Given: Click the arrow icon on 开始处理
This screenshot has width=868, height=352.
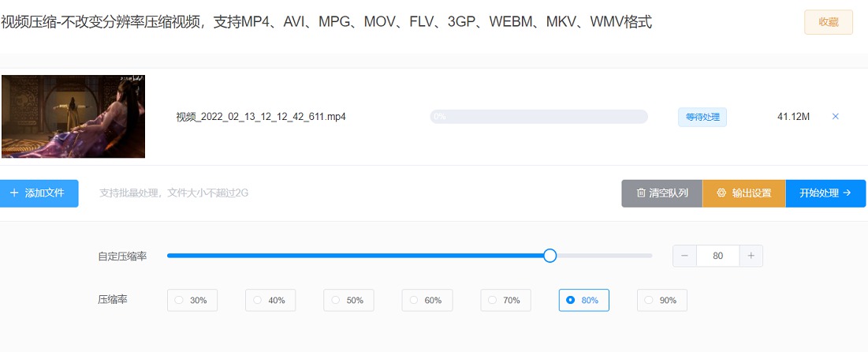Looking at the screenshot, I should (847, 193).
